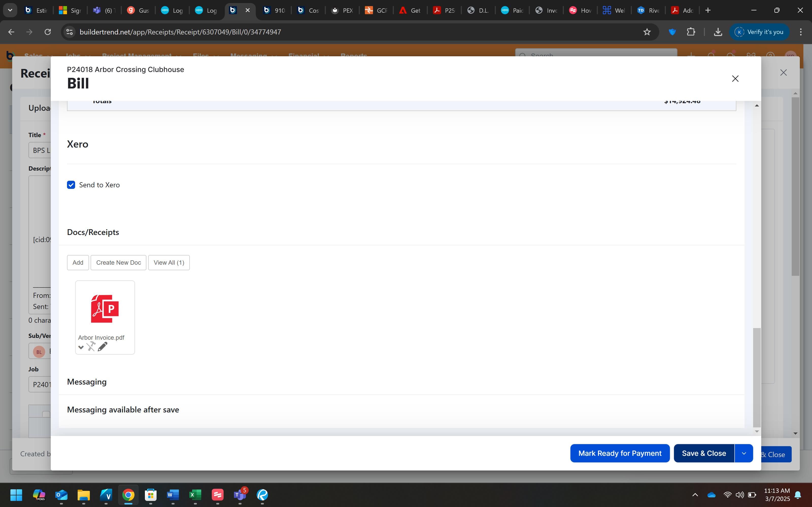The height and width of the screenshot is (507, 812).
Task: Open the Arbor Invoice.pdf thumbnail
Action: pos(105,309)
